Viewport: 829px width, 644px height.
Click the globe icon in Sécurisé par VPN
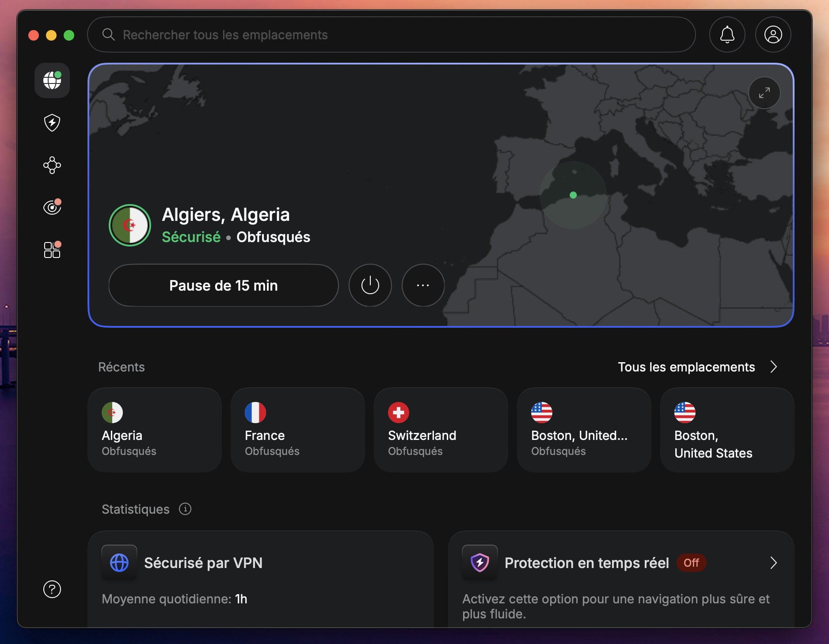coord(119,563)
